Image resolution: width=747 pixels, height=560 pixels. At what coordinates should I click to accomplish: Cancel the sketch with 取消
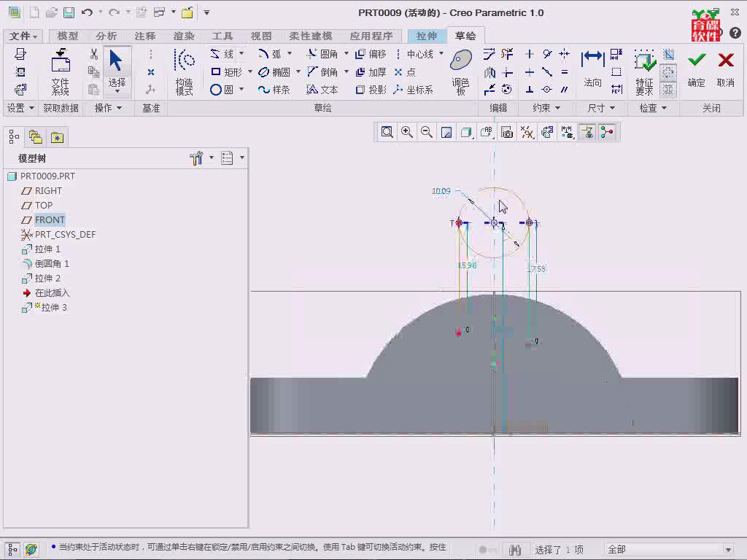coord(726,69)
